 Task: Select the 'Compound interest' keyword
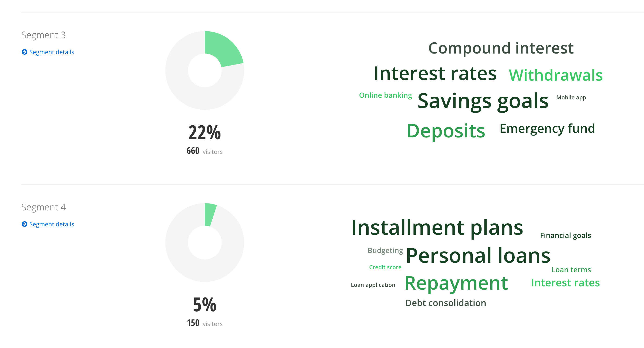(x=501, y=48)
